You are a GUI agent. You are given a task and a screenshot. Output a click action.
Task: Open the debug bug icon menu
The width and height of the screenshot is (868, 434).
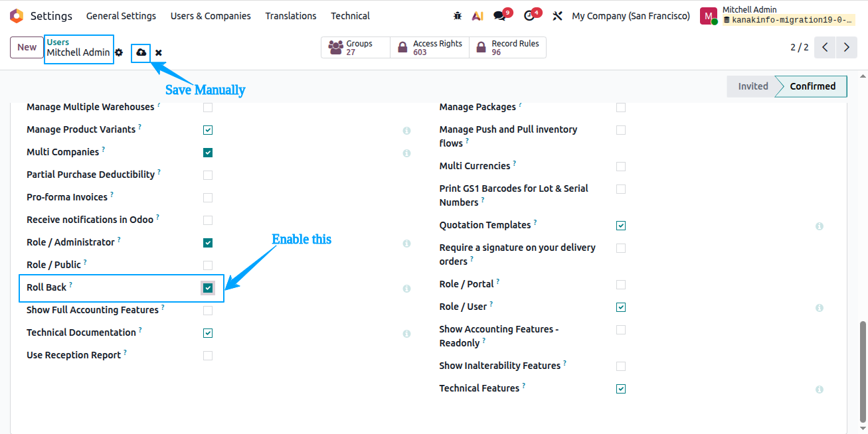click(x=457, y=16)
